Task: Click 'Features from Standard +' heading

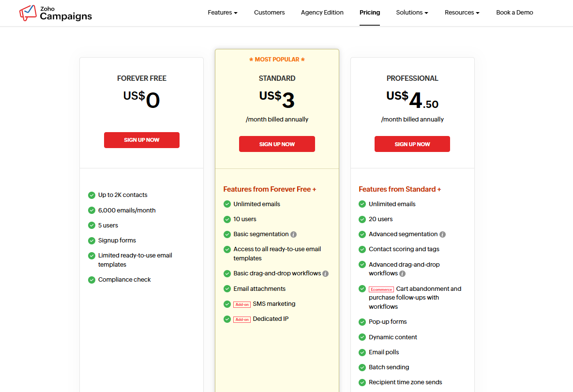Action: click(x=400, y=189)
